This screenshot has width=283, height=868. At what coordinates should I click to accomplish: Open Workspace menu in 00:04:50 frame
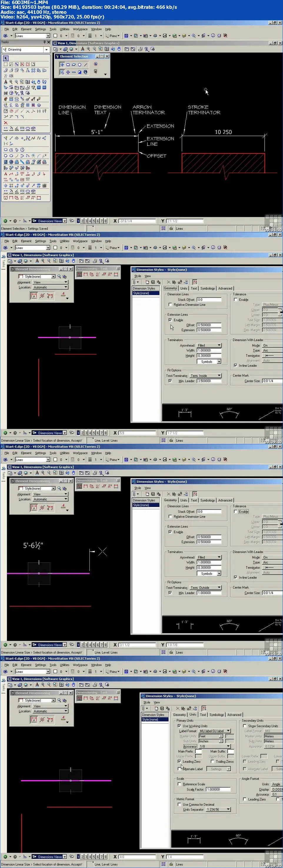pos(80,29)
